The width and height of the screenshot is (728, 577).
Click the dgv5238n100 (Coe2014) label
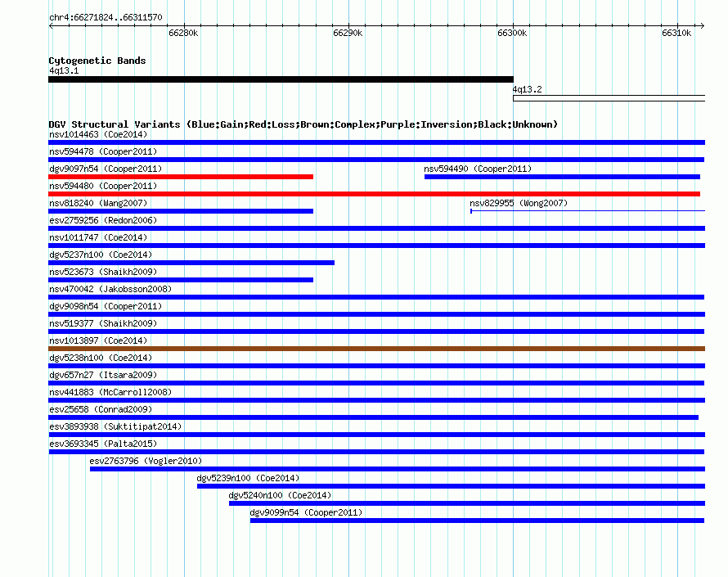point(101,358)
